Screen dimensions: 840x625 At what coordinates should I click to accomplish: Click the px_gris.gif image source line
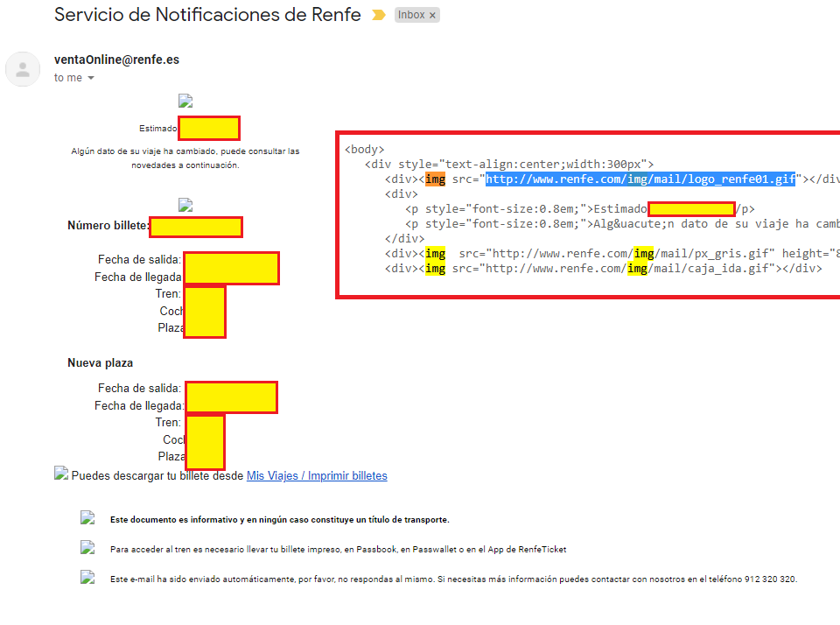click(612, 254)
